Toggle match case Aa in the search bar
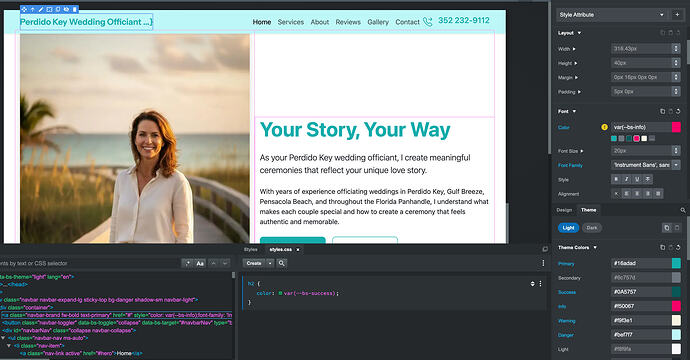690x360 pixels. (200, 263)
